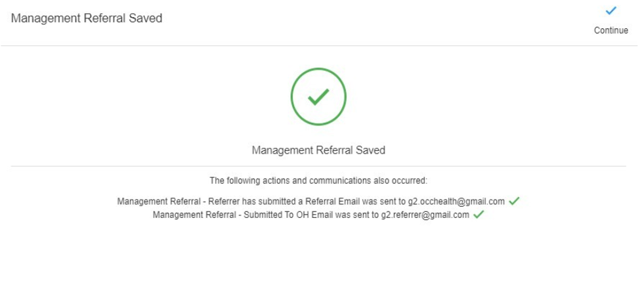This screenshot has width=644, height=281.
Task: Click the page title Management Referral Saved
Action: (x=87, y=18)
